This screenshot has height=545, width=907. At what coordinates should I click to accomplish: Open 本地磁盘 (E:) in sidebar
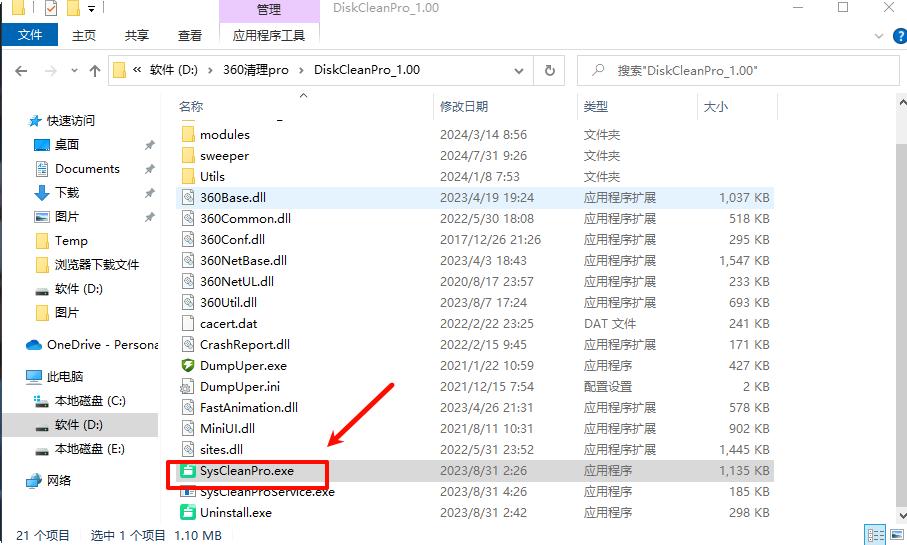[90, 448]
